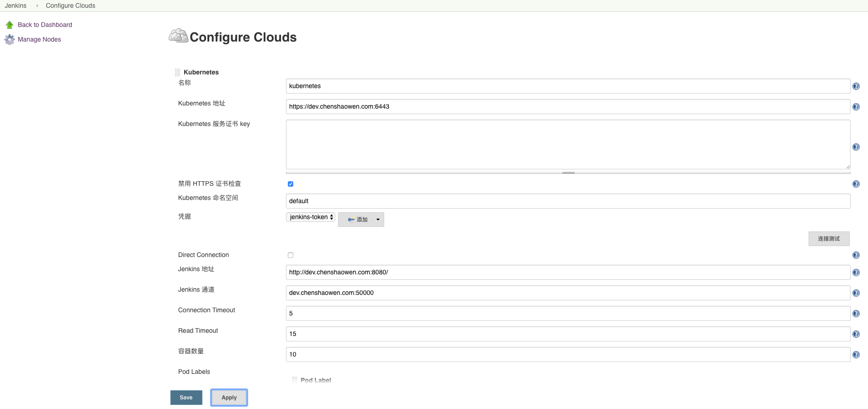Click the Pod Labels label text
The image size is (868, 409).
194,372
